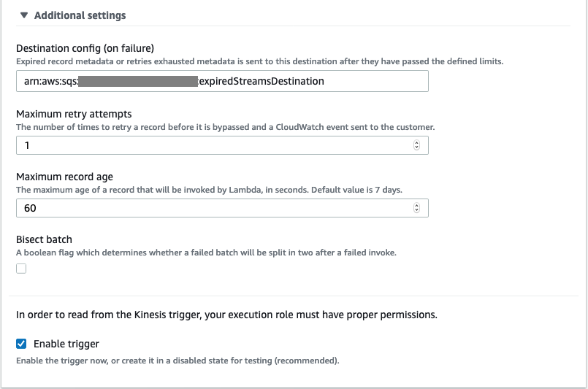Decrease Maximum retry attempts with down arrow
The height and width of the screenshot is (389, 588).
416,148
